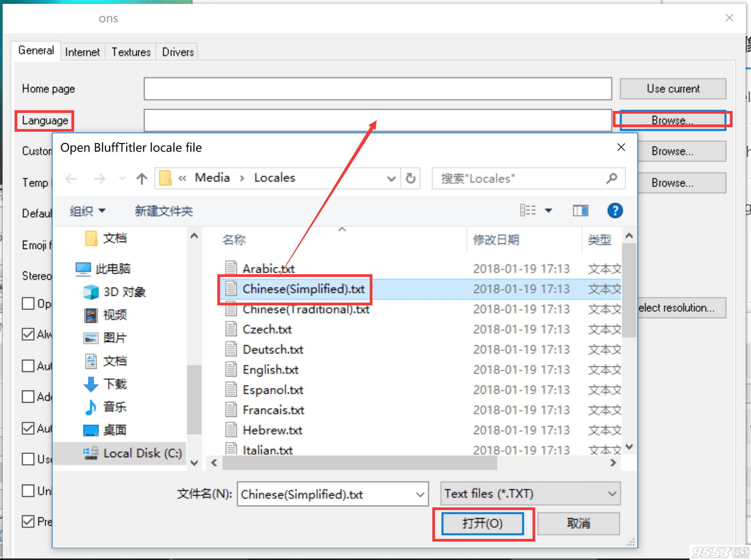Viewport: 751px width, 560px height.
Task: Focus the 搜索"Locales" search box
Action: pos(528,178)
